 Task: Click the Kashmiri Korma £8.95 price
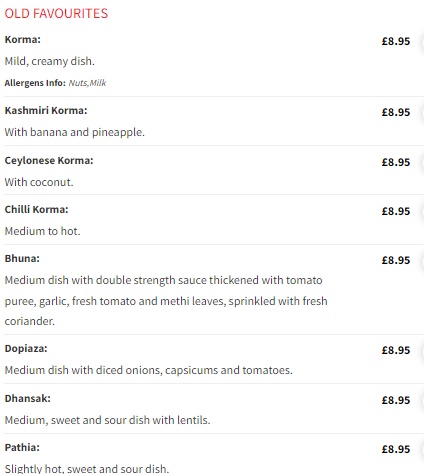(x=396, y=112)
